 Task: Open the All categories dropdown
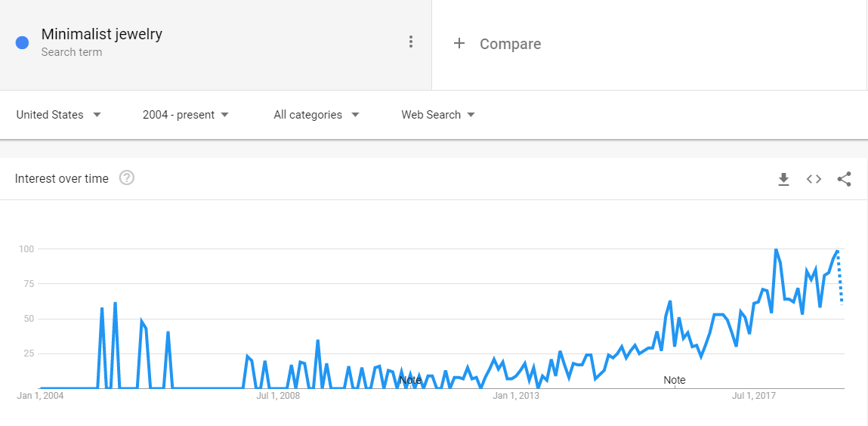click(316, 115)
